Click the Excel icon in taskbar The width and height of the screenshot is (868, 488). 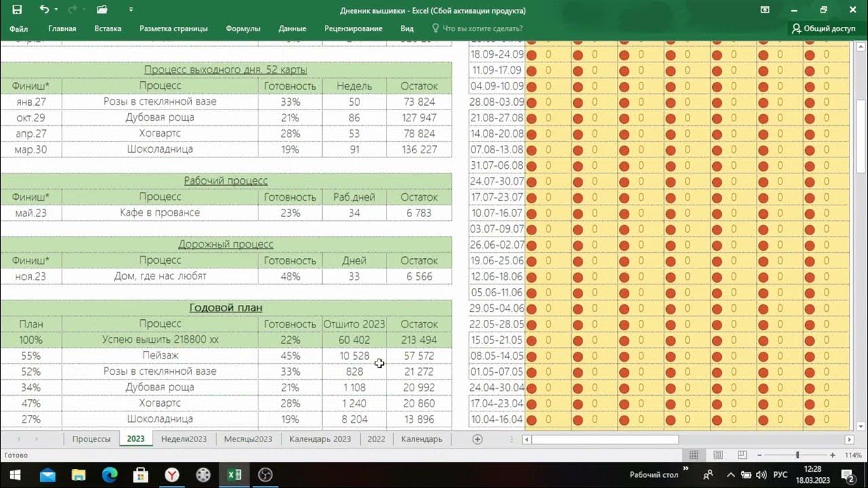pyautogui.click(x=234, y=474)
